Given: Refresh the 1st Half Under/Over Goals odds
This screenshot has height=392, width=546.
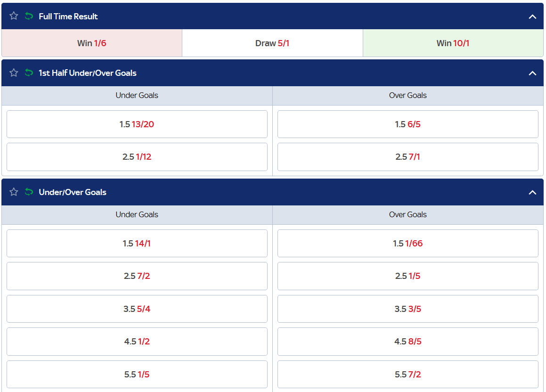Looking at the screenshot, I should [x=28, y=73].
